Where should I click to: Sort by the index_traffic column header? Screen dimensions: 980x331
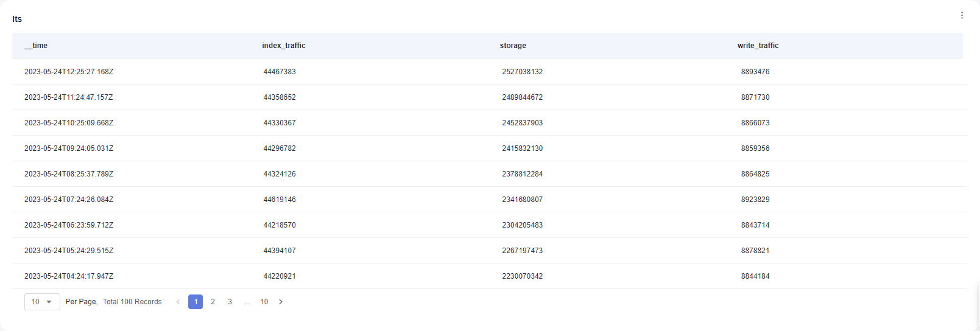pyautogui.click(x=284, y=46)
